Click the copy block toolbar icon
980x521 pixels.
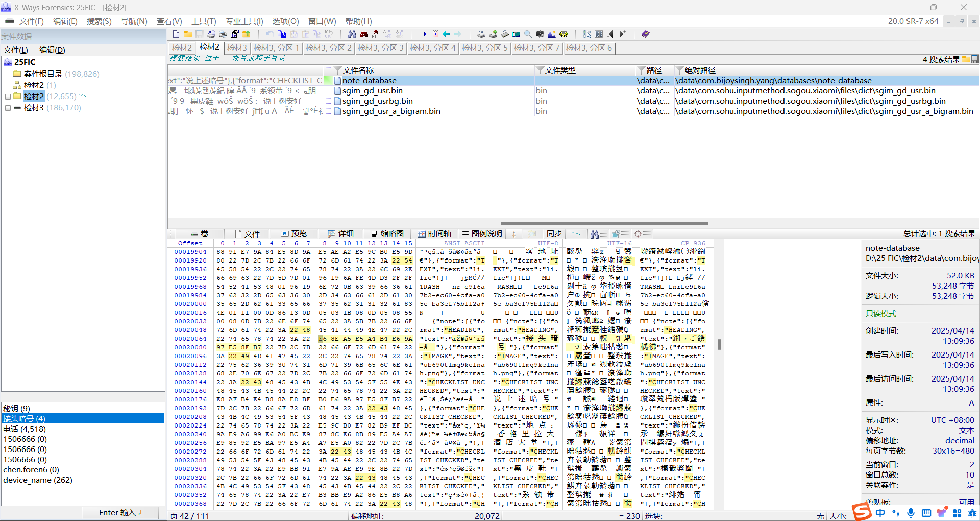tap(282, 34)
